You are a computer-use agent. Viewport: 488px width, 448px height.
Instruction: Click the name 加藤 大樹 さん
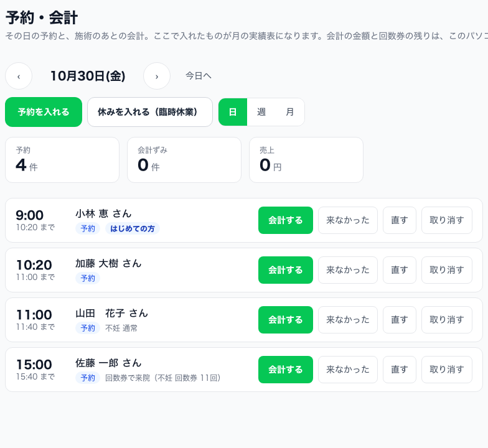(108, 264)
